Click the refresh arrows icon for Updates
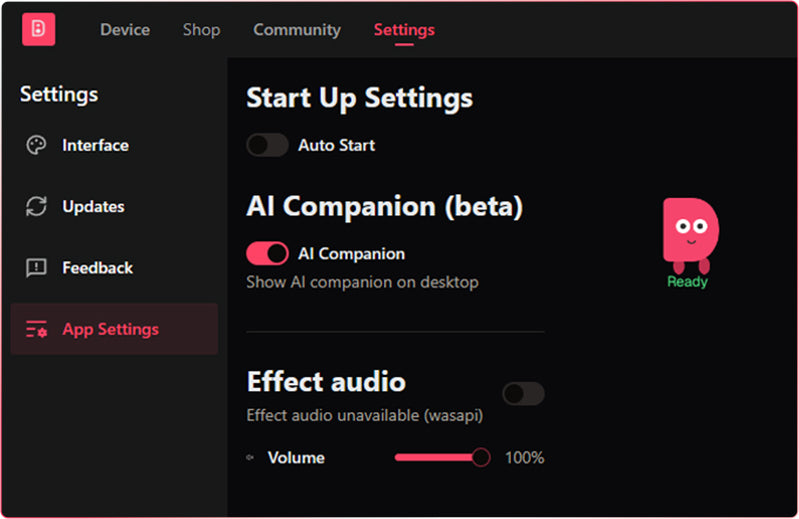Screen dimensions: 799x519 [x=36, y=206]
